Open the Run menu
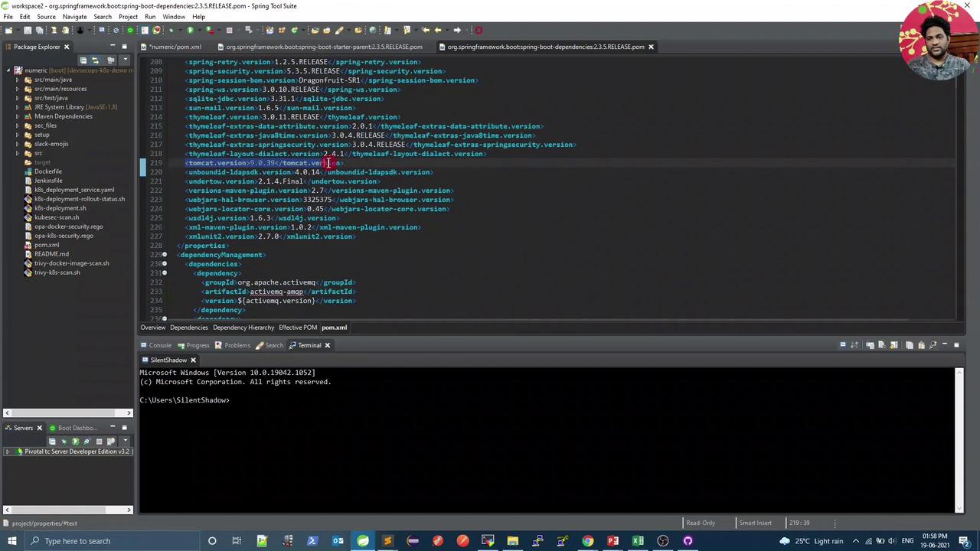This screenshot has width=980, height=551. coord(150,17)
